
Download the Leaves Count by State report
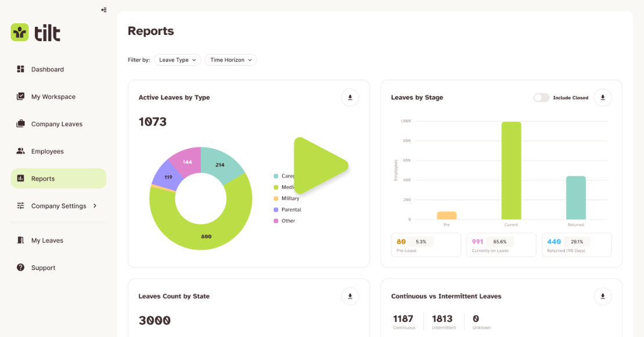pyautogui.click(x=350, y=296)
